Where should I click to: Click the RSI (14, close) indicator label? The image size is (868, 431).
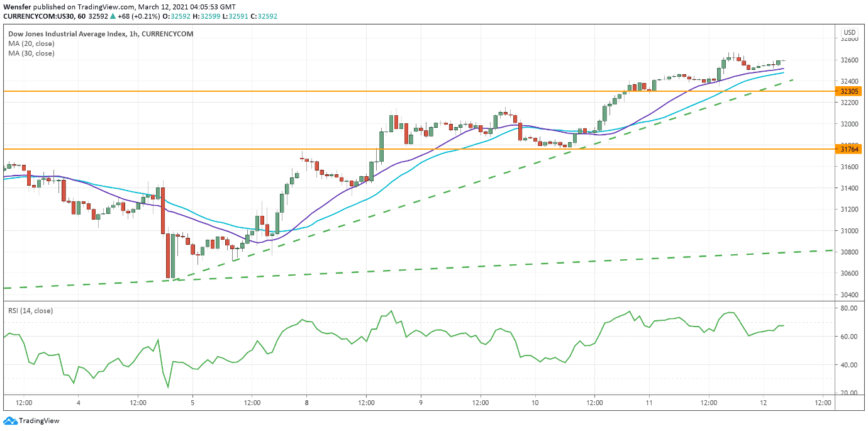pos(30,311)
